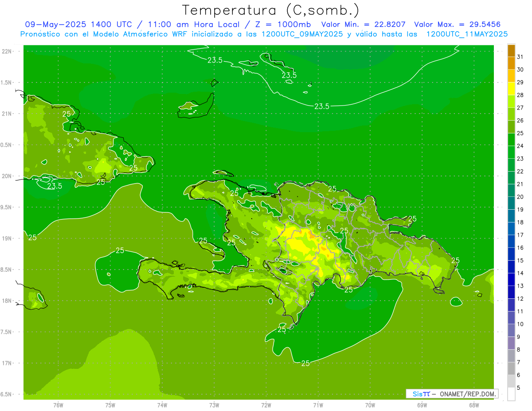
Task: Click the orange colorbar segment between 30 and 31
Action: click(x=511, y=63)
